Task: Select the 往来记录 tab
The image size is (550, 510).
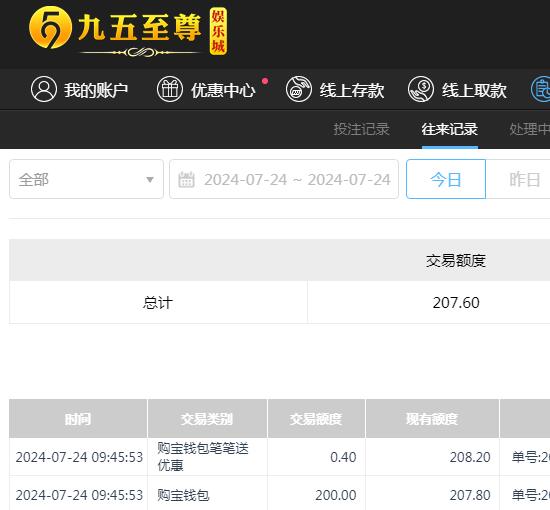Action: click(x=450, y=129)
